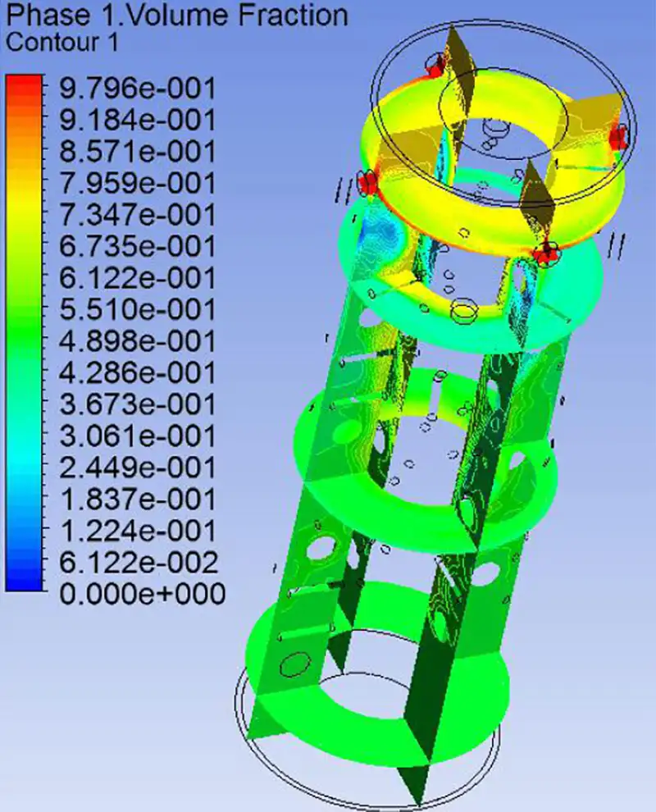
Task: Pick the legend value 2.449e-001
Action: 137,468
